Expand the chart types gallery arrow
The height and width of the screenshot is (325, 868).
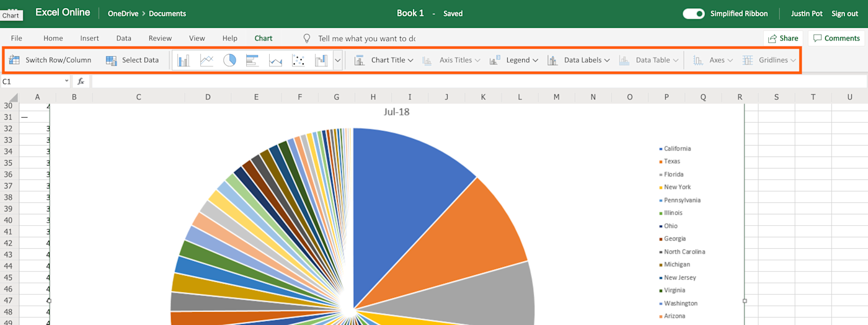(x=338, y=60)
